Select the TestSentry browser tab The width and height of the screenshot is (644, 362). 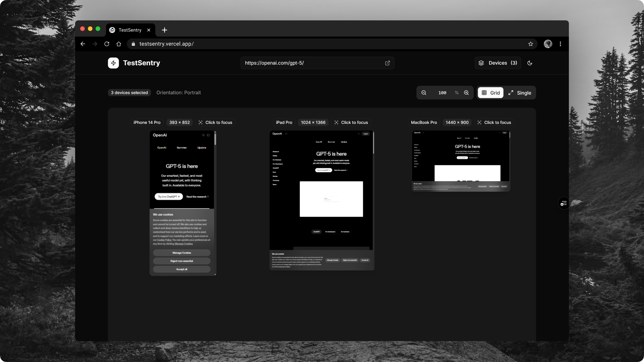pyautogui.click(x=130, y=30)
